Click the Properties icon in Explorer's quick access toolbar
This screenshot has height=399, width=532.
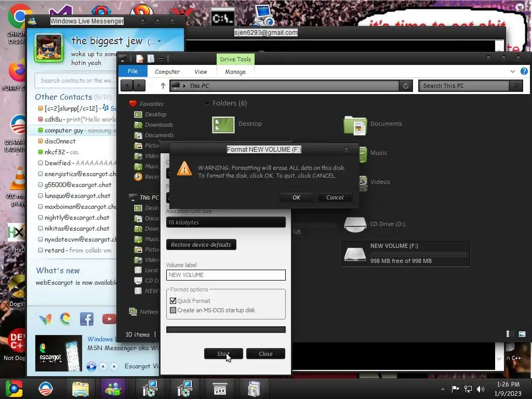(x=140, y=59)
